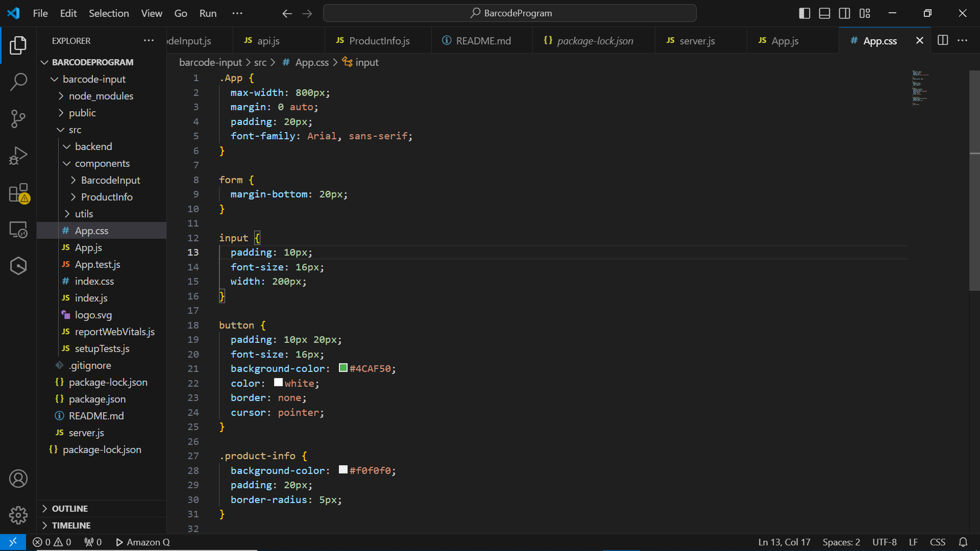Open Source Control view
980x551 pixels.
coord(18,118)
